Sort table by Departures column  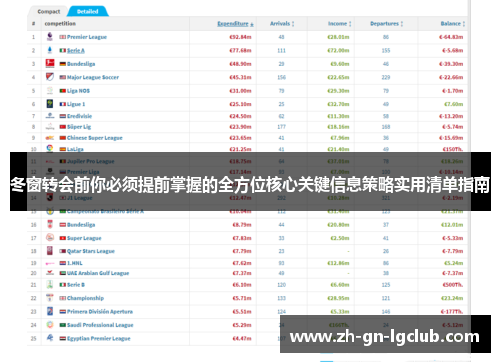[x=386, y=24]
